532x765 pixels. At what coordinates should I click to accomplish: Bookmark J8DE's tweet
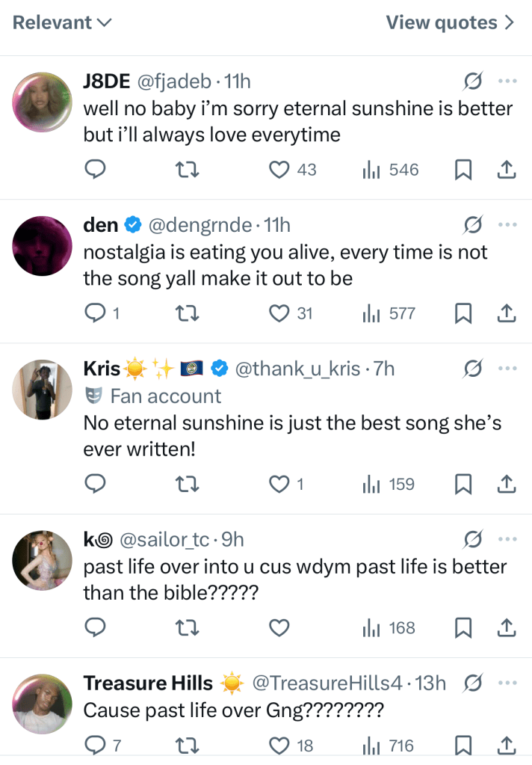click(x=463, y=170)
